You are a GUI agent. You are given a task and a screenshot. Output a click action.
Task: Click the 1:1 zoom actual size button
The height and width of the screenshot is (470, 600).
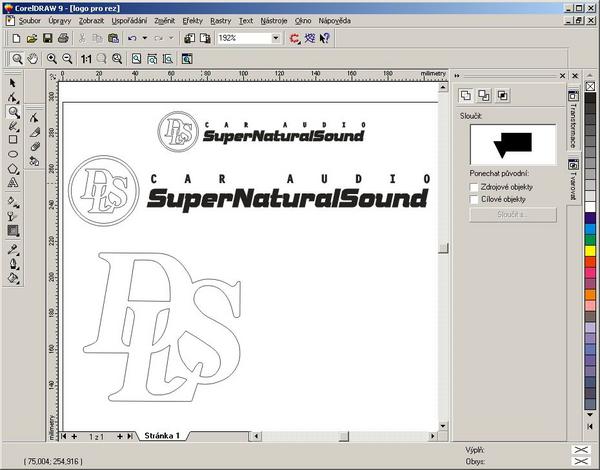coord(86,59)
